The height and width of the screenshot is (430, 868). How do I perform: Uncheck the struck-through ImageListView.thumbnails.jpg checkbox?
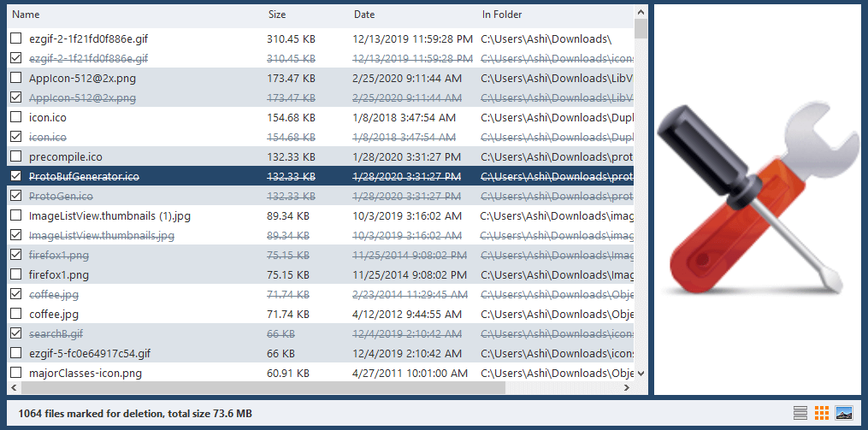(16, 235)
